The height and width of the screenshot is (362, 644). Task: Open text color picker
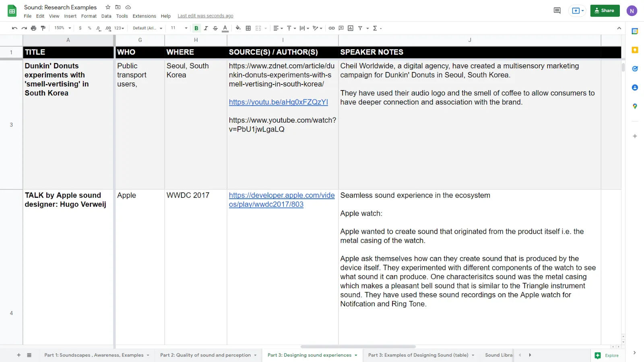225,28
